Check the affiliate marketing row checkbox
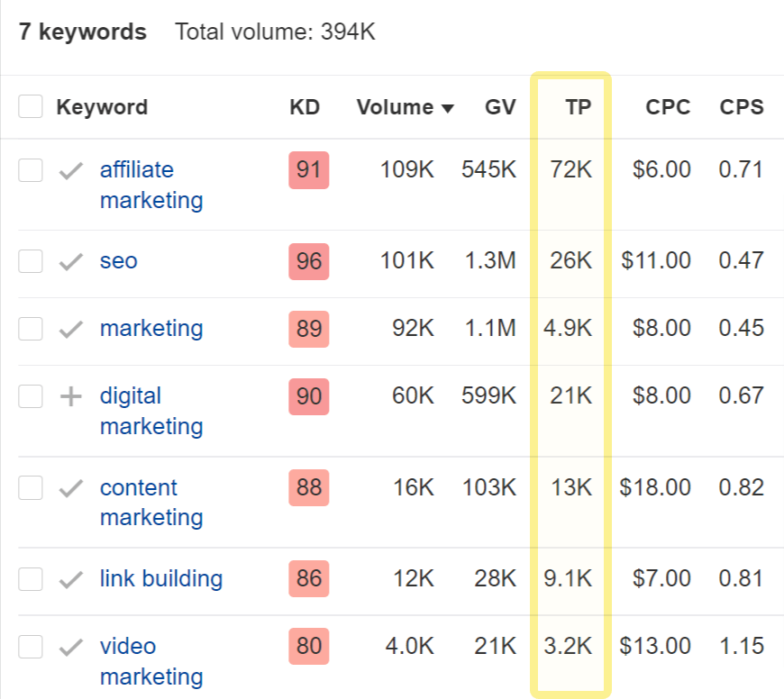Image resolution: width=784 pixels, height=699 pixels. (x=30, y=169)
